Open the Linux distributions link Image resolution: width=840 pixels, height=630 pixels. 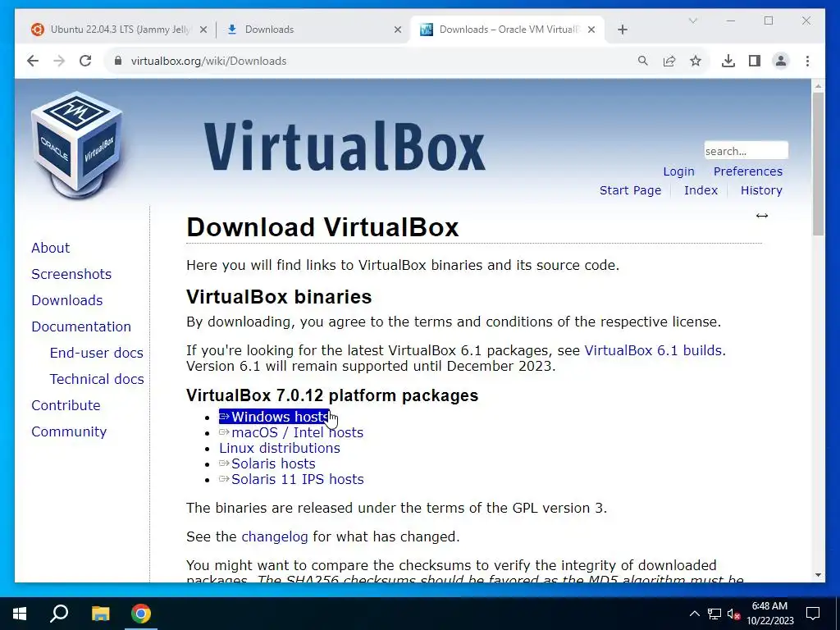point(280,448)
